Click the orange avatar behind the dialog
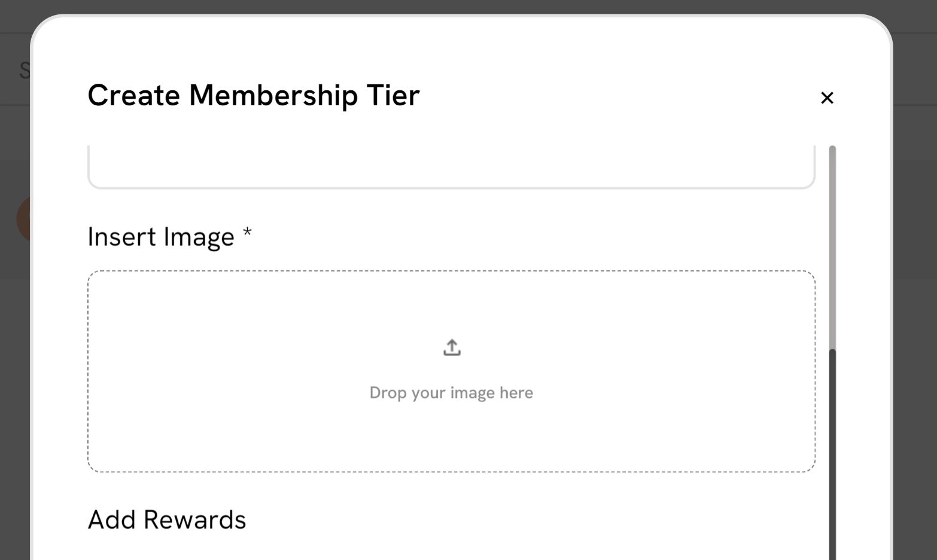This screenshot has width=937, height=560. click(x=23, y=219)
